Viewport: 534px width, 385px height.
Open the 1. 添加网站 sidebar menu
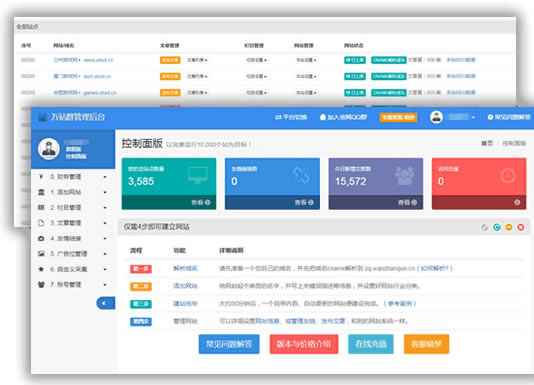tap(73, 192)
